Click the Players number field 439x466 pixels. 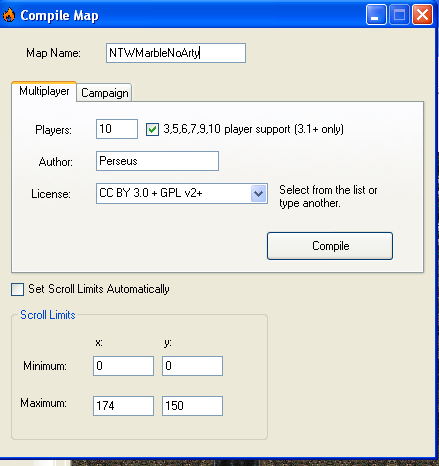click(x=117, y=129)
